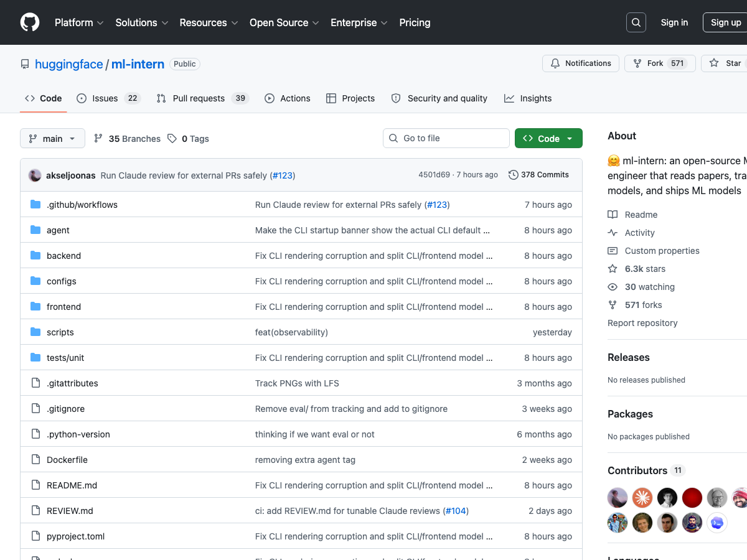This screenshot has width=747, height=560.
Task: Click the Activity pulse icon link
Action: pos(613,233)
